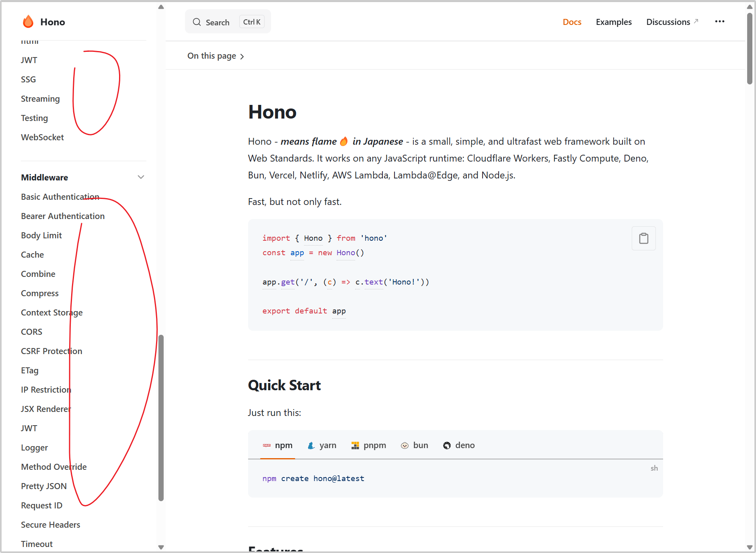
Task: Open the Discussions external link
Action: coord(672,22)
